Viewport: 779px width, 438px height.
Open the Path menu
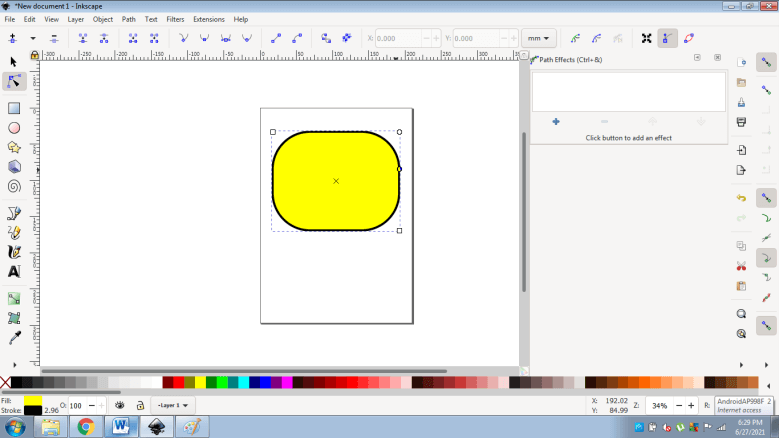[x=129, y=19]
